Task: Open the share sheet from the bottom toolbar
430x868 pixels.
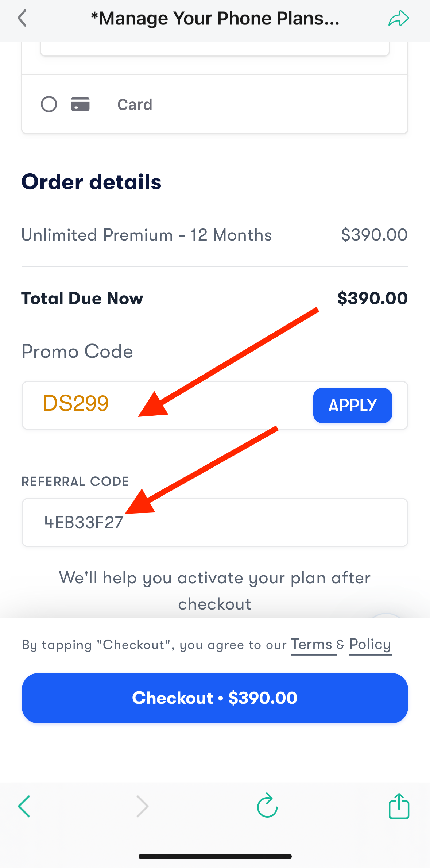Action: click(399, 806)
